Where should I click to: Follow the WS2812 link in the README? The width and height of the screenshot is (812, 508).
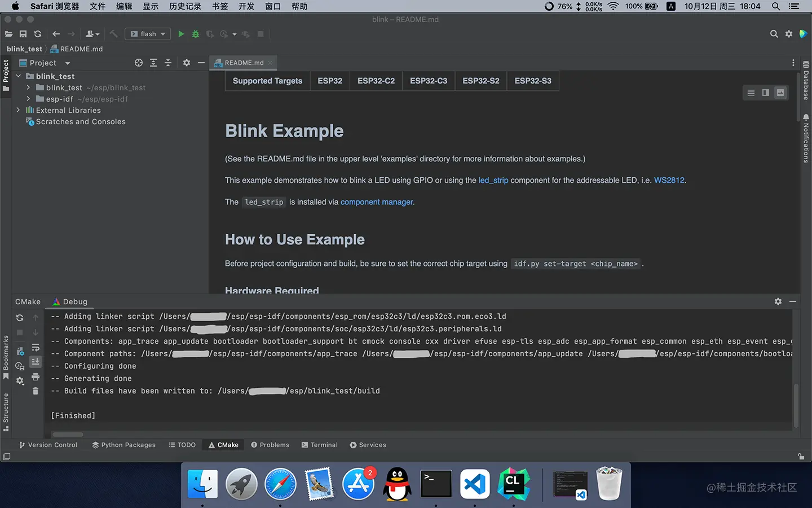click(x=669, y=180)
